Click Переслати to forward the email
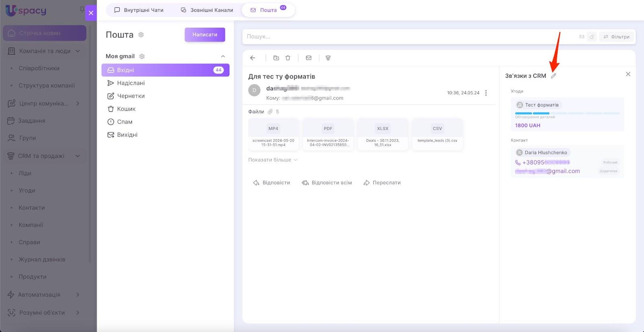 [x=382, y=182]
